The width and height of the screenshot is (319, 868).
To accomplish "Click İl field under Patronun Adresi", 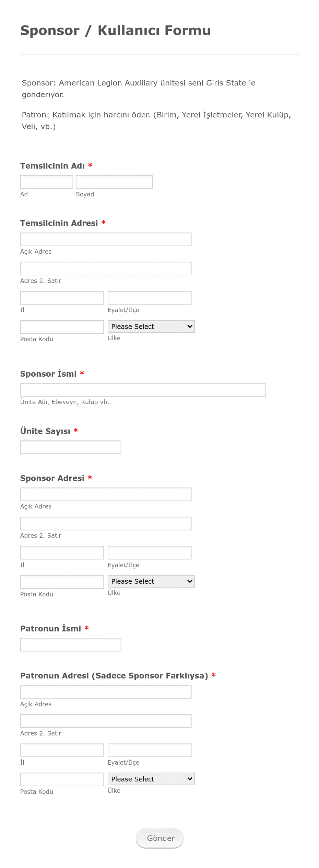I will click(62, 750).
